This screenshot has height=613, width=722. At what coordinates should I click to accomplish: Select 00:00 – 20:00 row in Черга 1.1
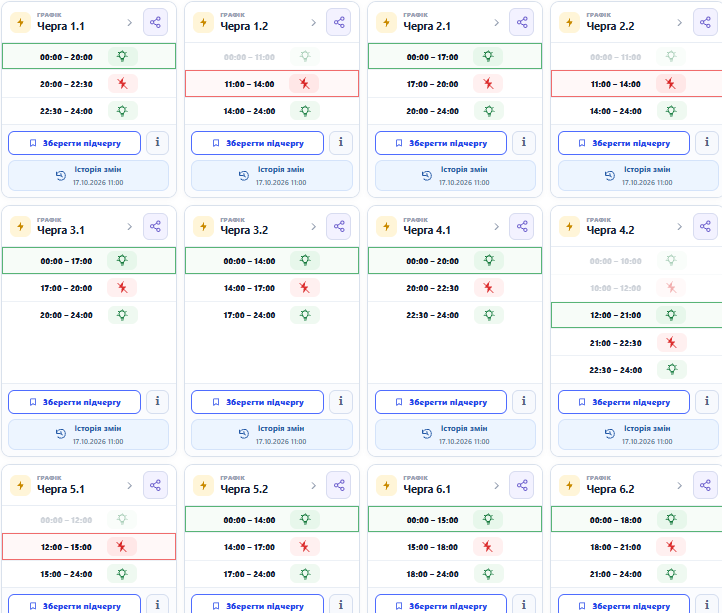tap(89, 56)
